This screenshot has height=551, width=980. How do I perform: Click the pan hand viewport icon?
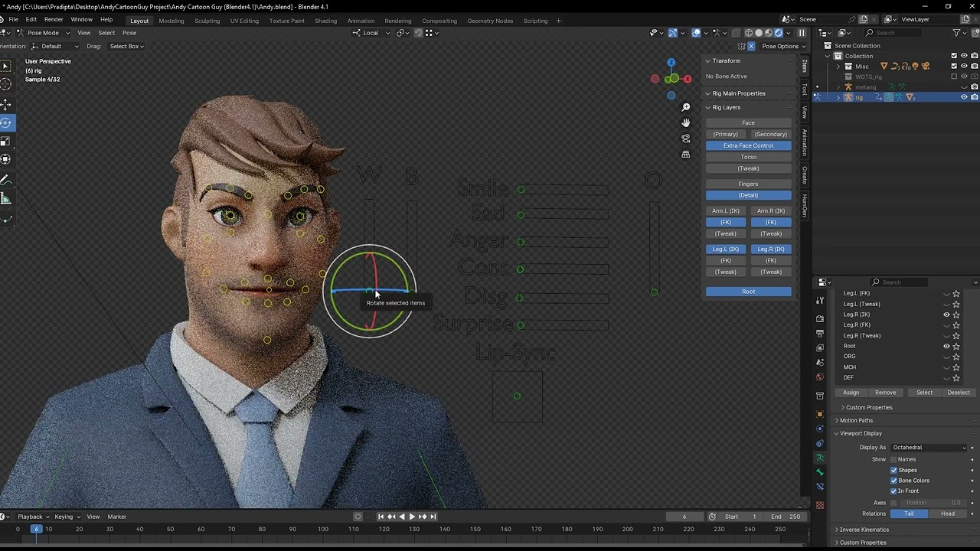click(686, 122)
